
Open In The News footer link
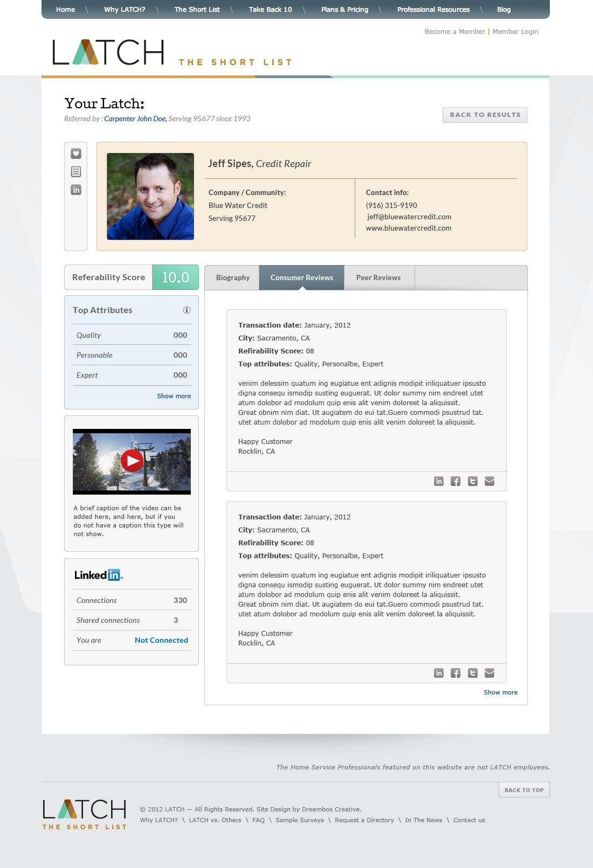[x=424, y=820]
